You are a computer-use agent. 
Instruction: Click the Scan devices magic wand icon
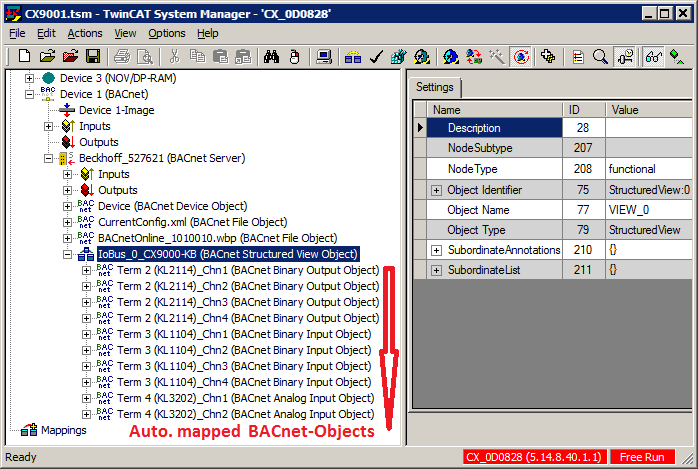(497, 57)
